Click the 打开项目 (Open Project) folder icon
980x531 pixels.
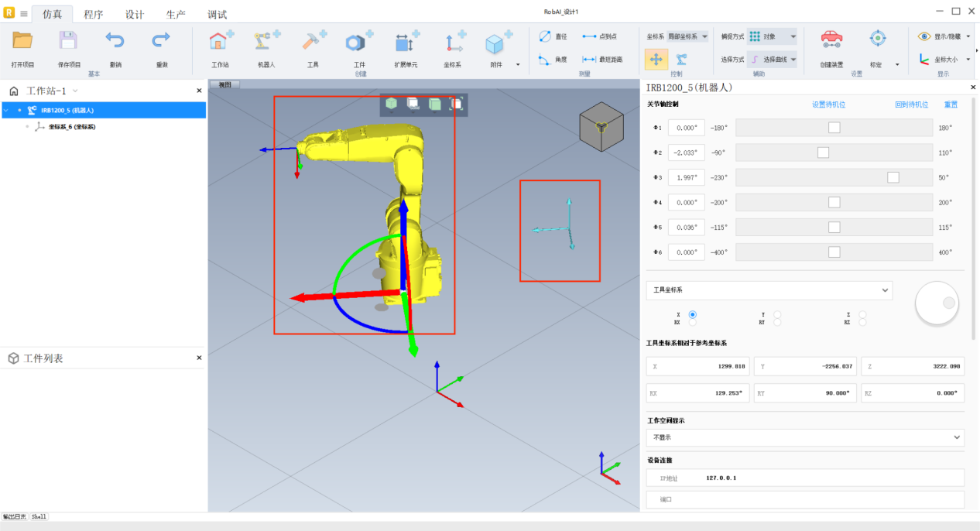pyautogui.click(x=22, y=41)
